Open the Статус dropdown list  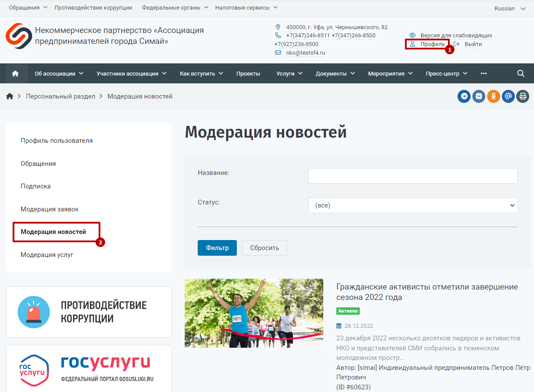pos(413,205)
